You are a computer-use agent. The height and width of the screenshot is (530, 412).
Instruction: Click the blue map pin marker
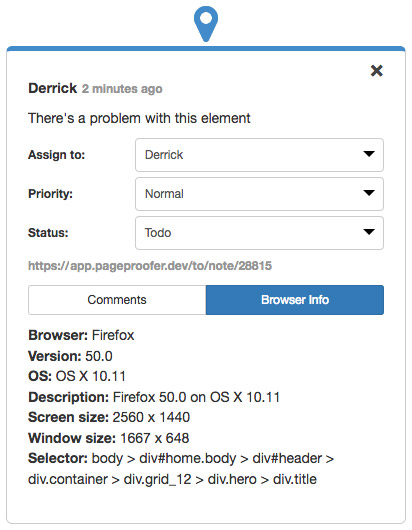coord(206,24)
